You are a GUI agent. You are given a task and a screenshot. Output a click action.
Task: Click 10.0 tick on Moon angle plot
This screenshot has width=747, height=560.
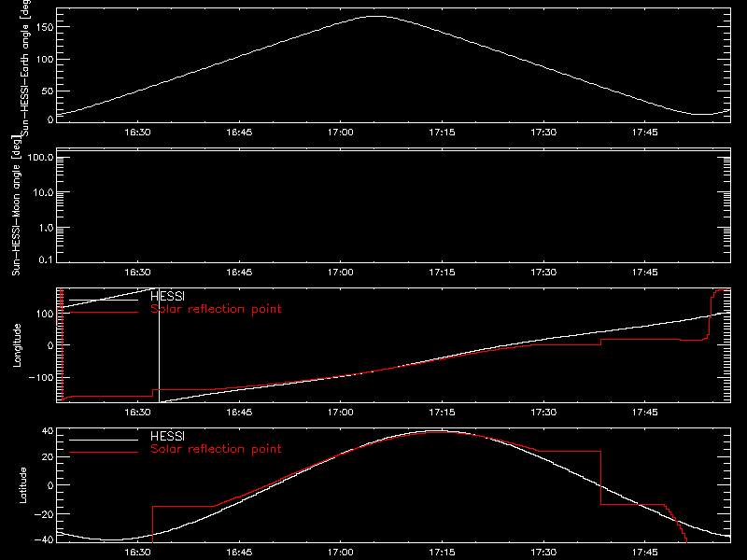coord(43,192)
